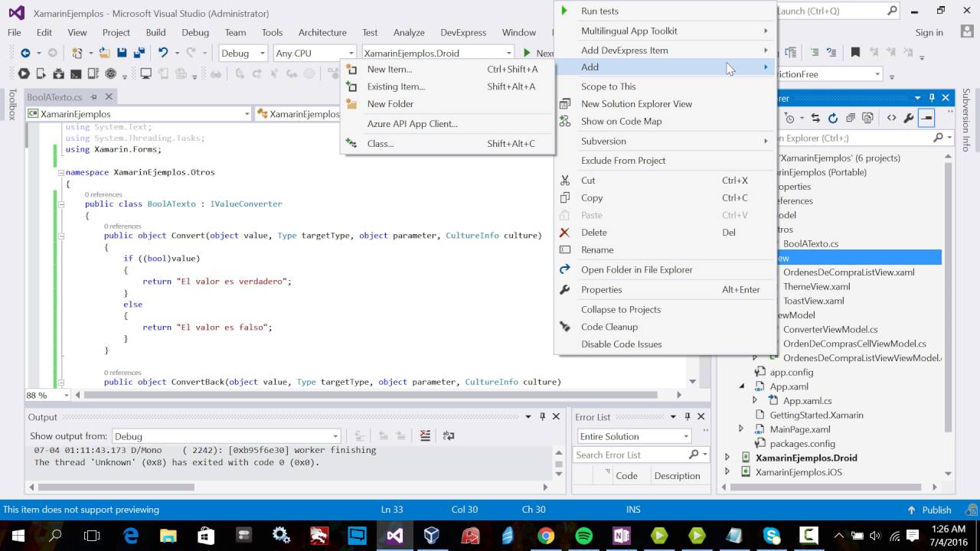This screenshot has height=551, width=980.
Task: Click the Refresh icon in Solution Explorer toolbar
Action: point(833,118)
